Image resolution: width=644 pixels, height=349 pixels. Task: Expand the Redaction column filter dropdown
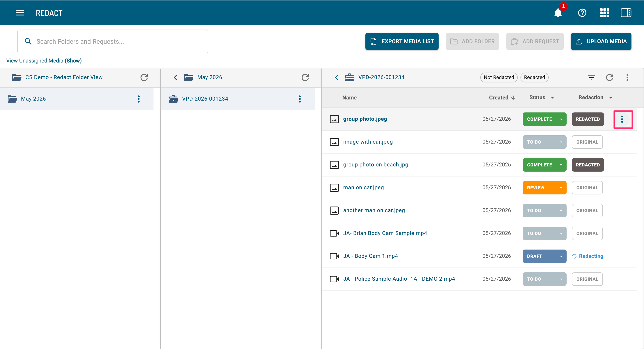[610, 98]
